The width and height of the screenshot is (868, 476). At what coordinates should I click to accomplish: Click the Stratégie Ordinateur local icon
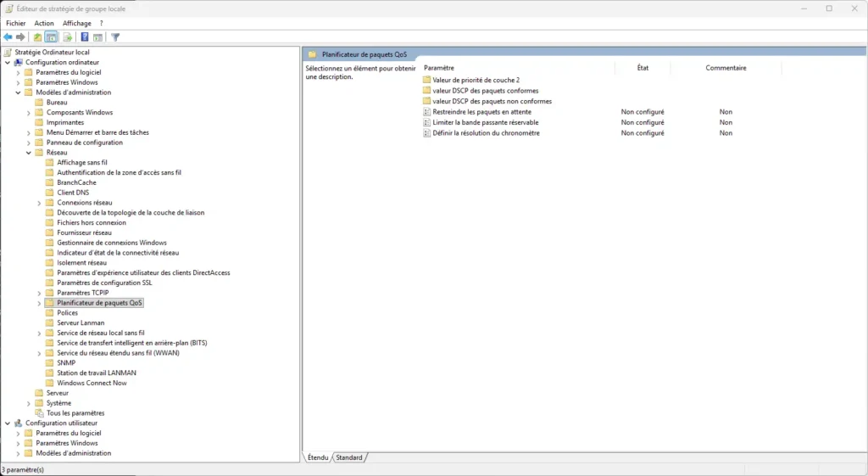point(8,52)
